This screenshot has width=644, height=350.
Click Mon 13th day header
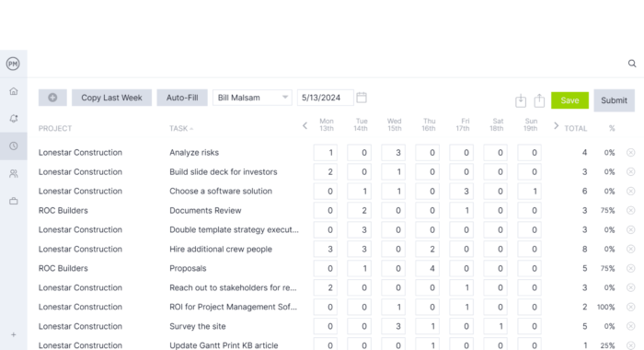click(327, 124)
